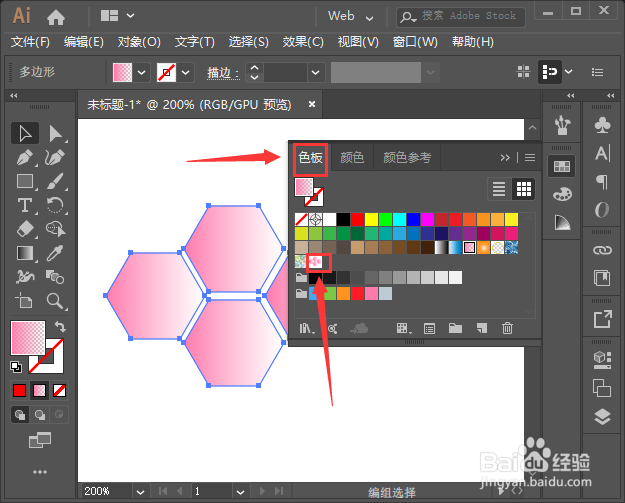Select pink hexagon pattern swatch
The width and height of the screenshot is (625, 503).
[x=315, y=262]
